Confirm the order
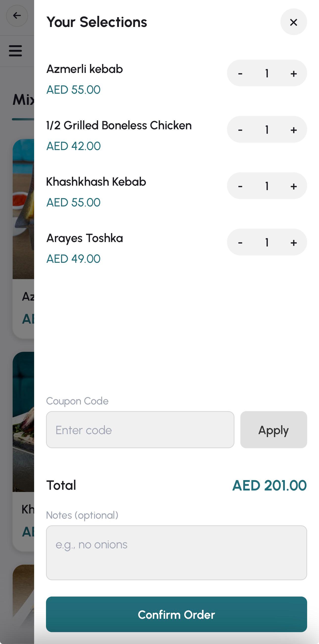This screenshot has width=319, height=644. pos(176,615)
